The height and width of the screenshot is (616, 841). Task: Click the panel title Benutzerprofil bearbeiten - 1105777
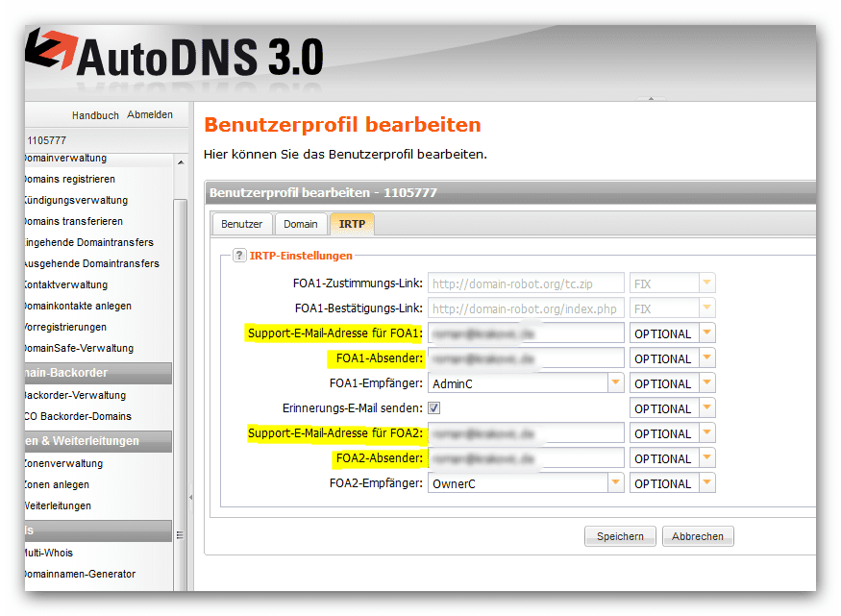pyautogui.click(x=323, y=192)
